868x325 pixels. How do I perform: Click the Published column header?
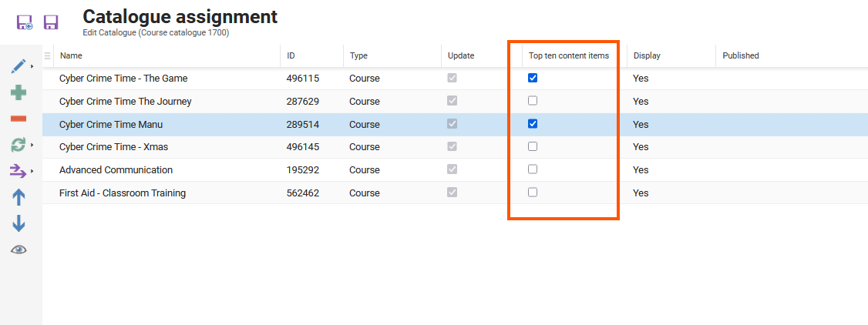[x=740, y=55]
